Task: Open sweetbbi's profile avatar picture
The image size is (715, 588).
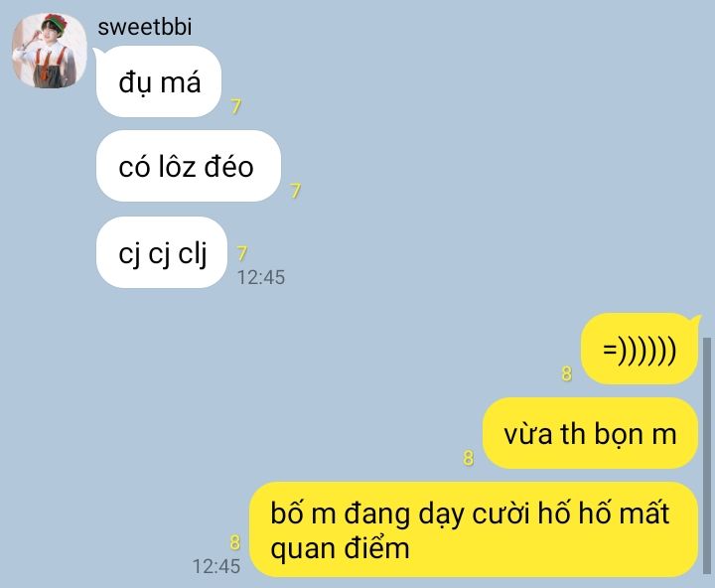Action: [50, 51]
